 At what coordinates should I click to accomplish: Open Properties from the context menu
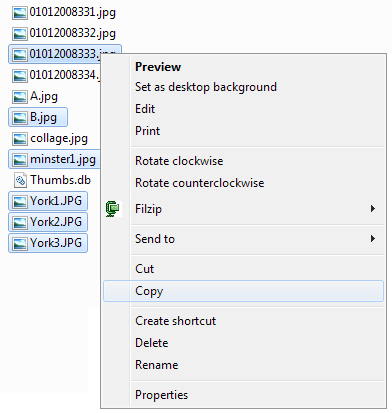243,395
